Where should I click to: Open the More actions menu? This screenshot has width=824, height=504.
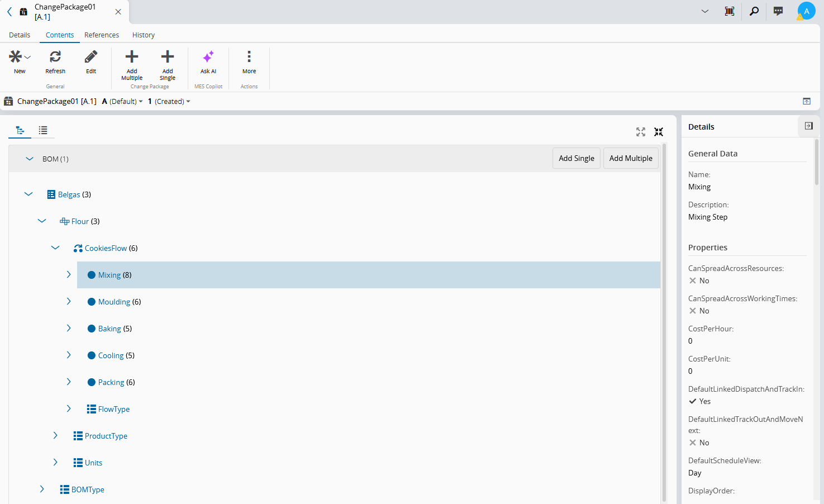249,62
